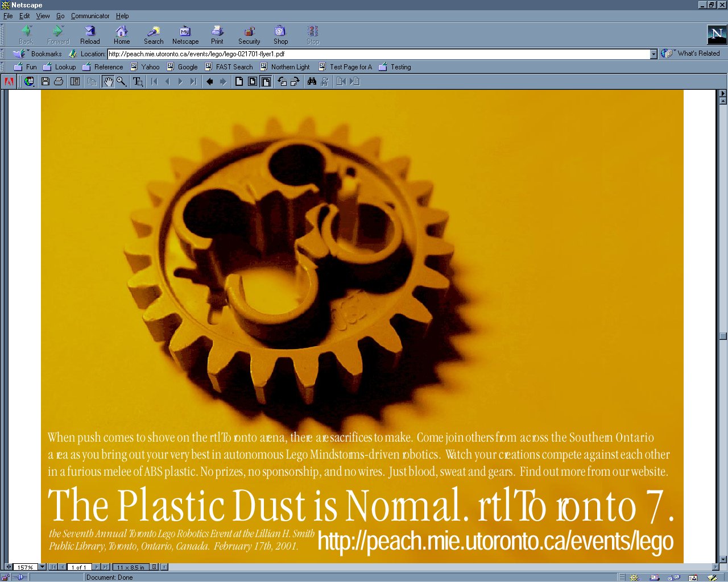Print the PDF from the Acrobat toolbar

pos(59,81)
